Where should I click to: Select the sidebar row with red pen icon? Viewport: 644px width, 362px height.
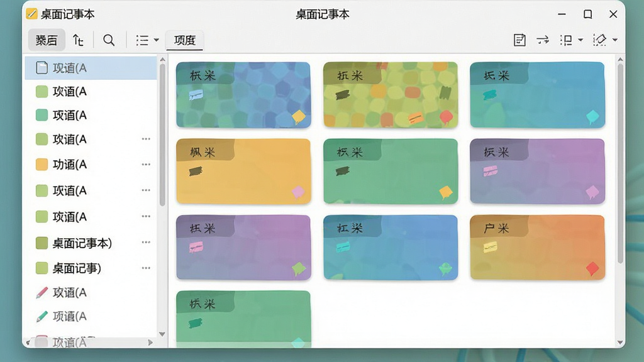coord(91,293)
